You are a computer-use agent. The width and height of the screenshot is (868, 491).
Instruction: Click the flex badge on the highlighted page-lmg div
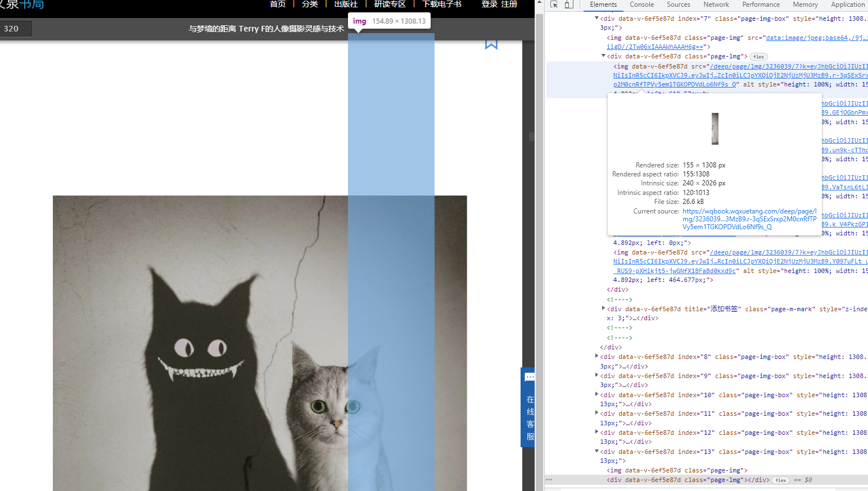click(758, 57)
